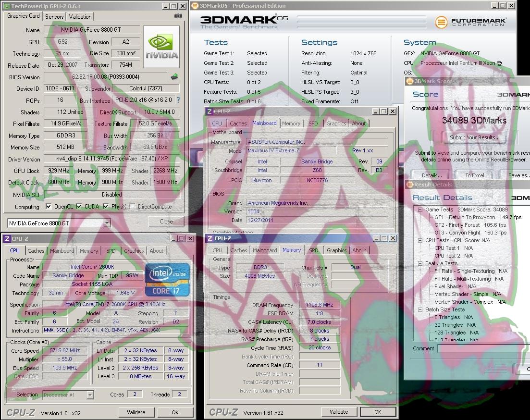Screen dimensions: 530x420
Task: Select GT1 - Return To Proxycon result row
Action: click(x=478, y=217)
